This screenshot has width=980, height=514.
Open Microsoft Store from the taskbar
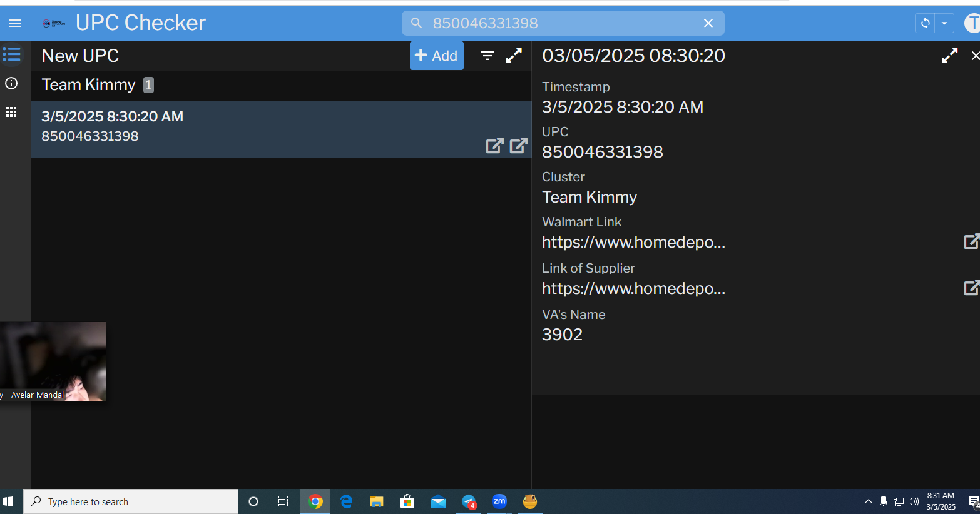(407, 501)
